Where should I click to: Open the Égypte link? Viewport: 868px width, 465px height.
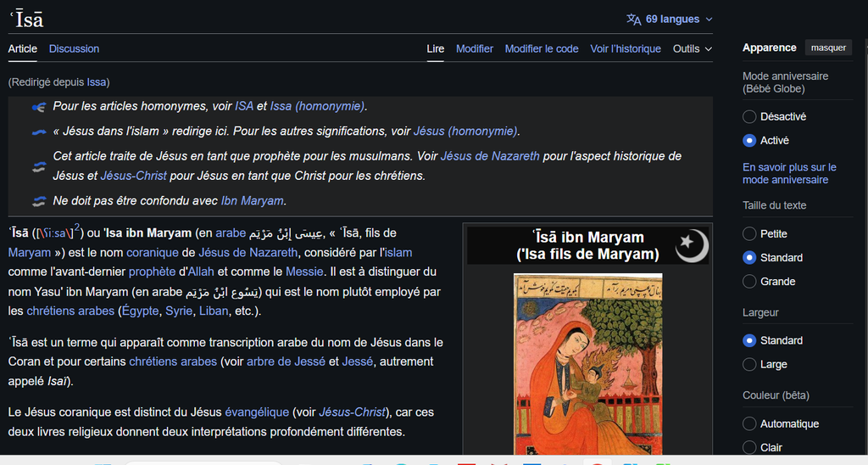[140, 311]
